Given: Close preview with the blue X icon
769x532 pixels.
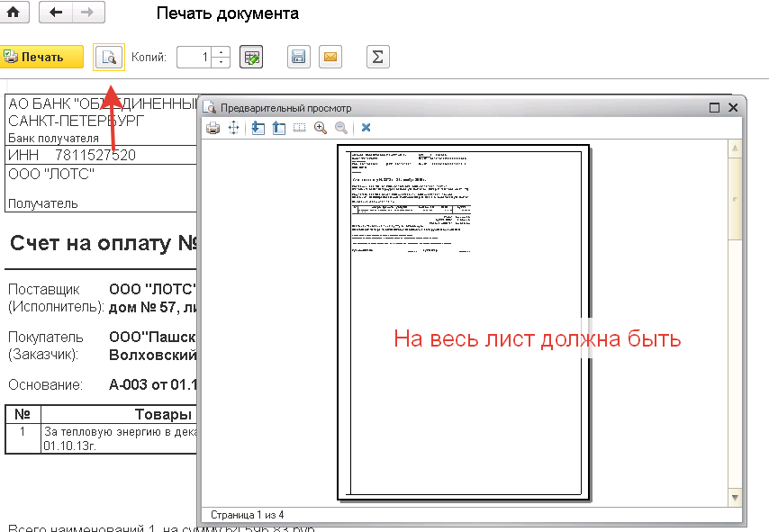Looking at the screenshot, I should pyautogui.click(x=366, y=128).
